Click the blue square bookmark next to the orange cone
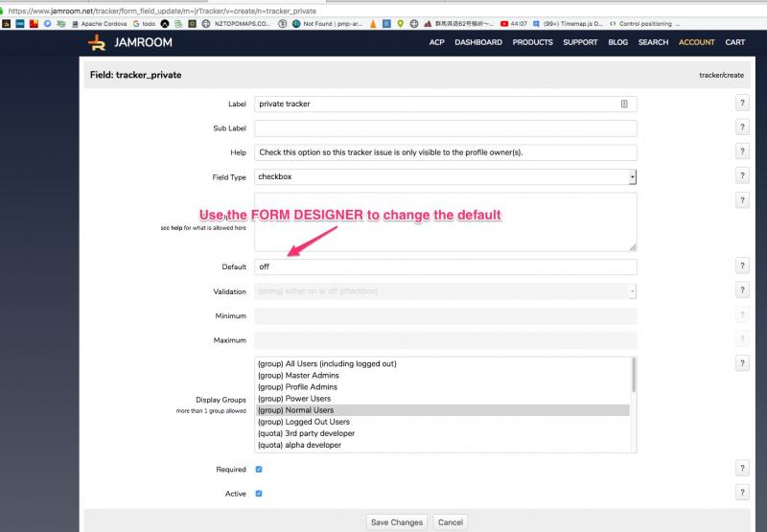The width and height of the screenshot is (767, 532). coord(386,23)
